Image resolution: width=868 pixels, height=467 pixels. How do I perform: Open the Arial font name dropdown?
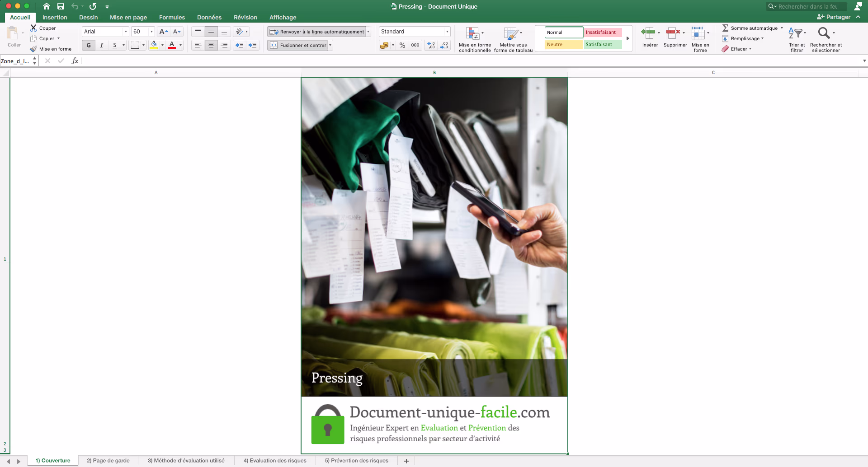(x=126, y=32)
